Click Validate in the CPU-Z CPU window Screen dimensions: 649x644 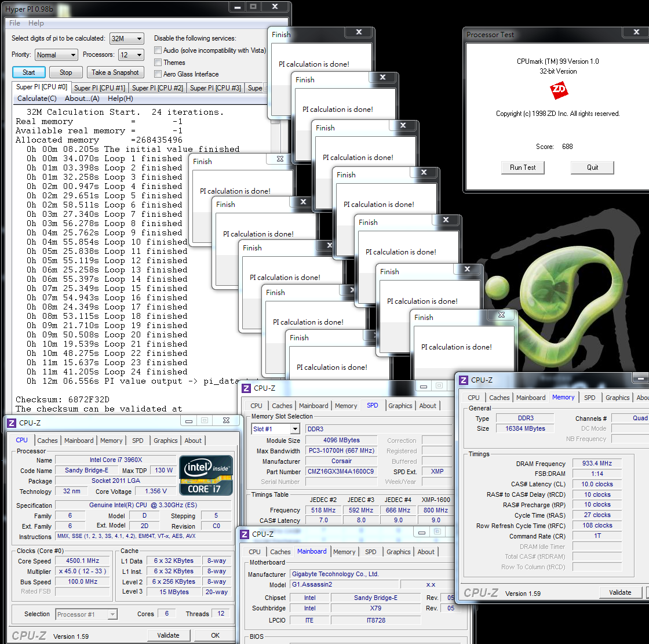pos(169,635)
